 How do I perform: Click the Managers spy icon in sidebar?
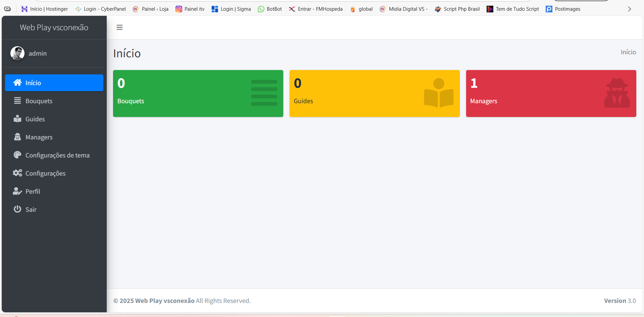coord(17,137)
